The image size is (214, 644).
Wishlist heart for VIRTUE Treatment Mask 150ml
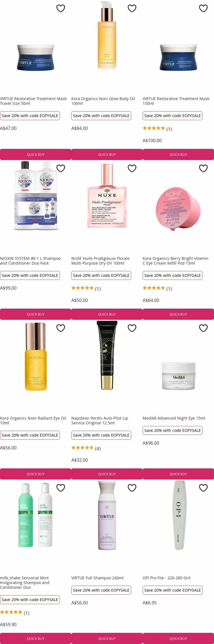[203, 8]
